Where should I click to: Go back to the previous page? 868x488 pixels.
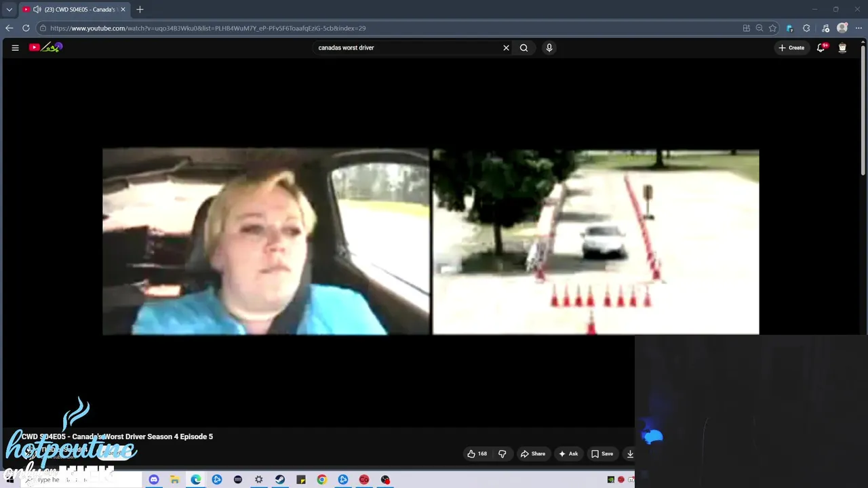point(9,28)
